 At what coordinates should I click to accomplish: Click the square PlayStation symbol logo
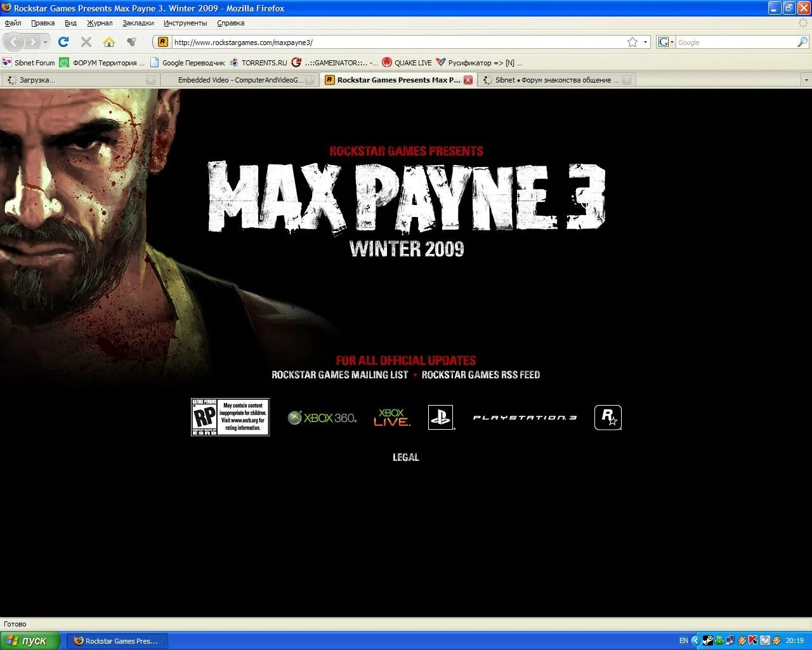pos(441,417)
